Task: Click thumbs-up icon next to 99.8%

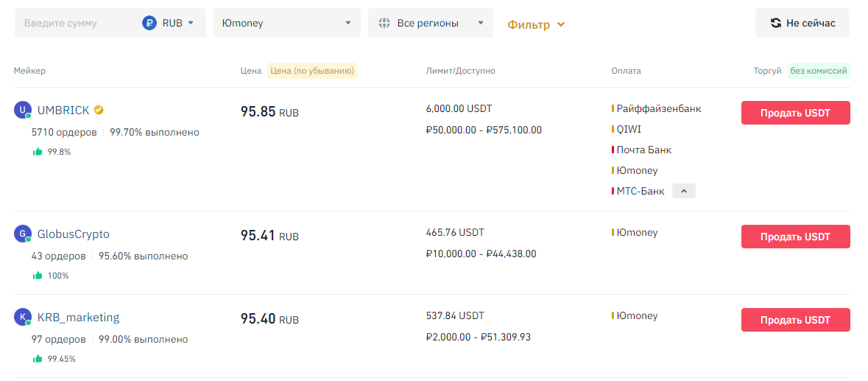Action: click(x=38, y=152)
